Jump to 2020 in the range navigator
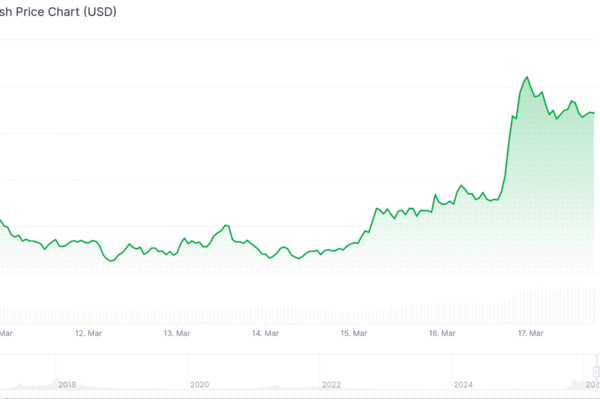Screen dimensions: 600x400 tap(199, 384)
